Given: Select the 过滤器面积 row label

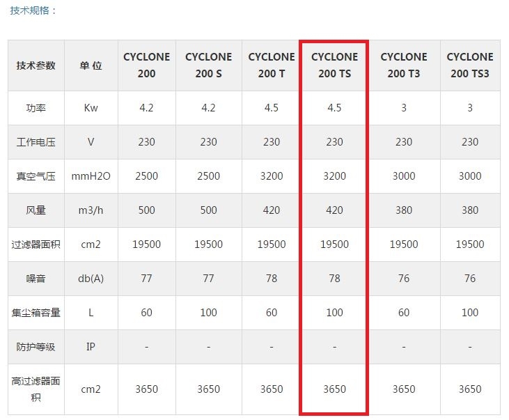Looking at the screenshot, I should click(36, 244).
